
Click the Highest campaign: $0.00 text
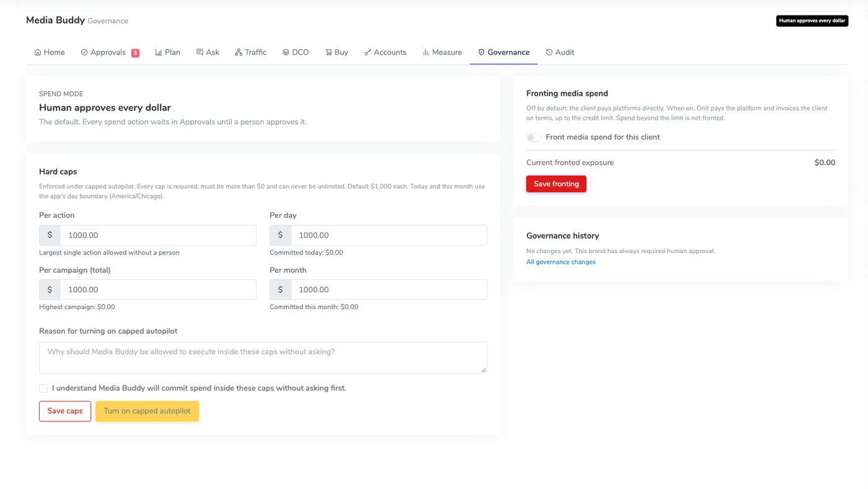(x=77, y=307)
